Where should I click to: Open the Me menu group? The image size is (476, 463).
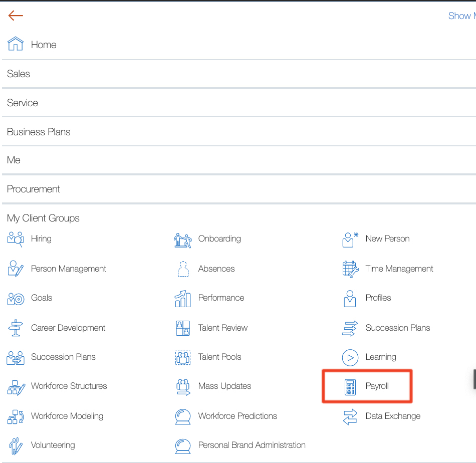[x=14, y=160]
